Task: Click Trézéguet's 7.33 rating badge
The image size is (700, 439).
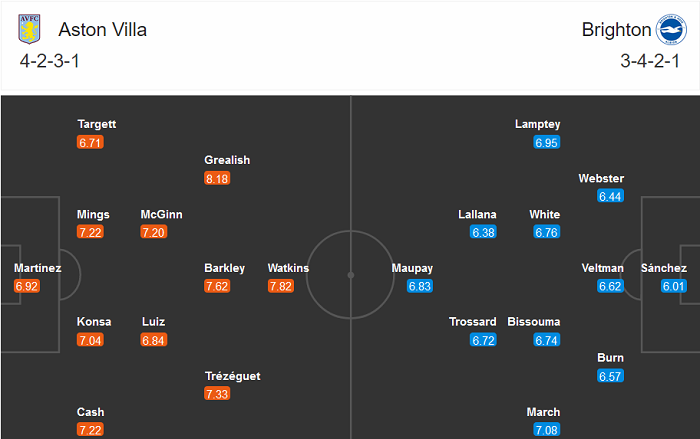Action: pyautogui.click(x=217, y=394)
